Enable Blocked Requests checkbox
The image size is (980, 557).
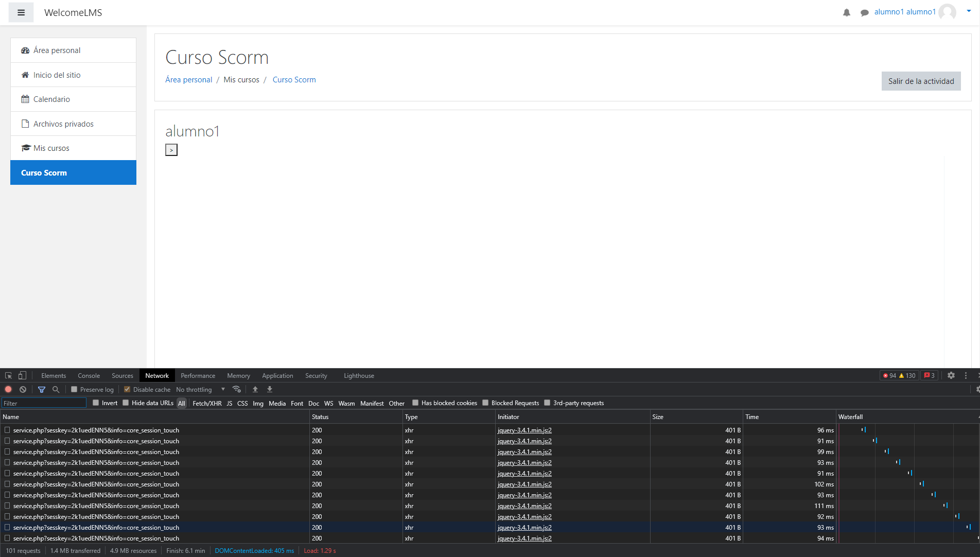[x=485, y=403]
